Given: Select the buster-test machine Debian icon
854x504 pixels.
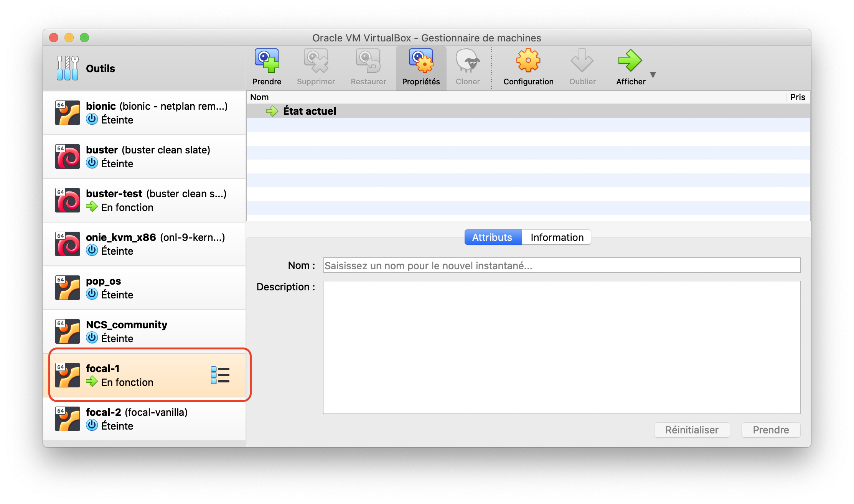Looking at the screenshot, I should pos(68,200).
